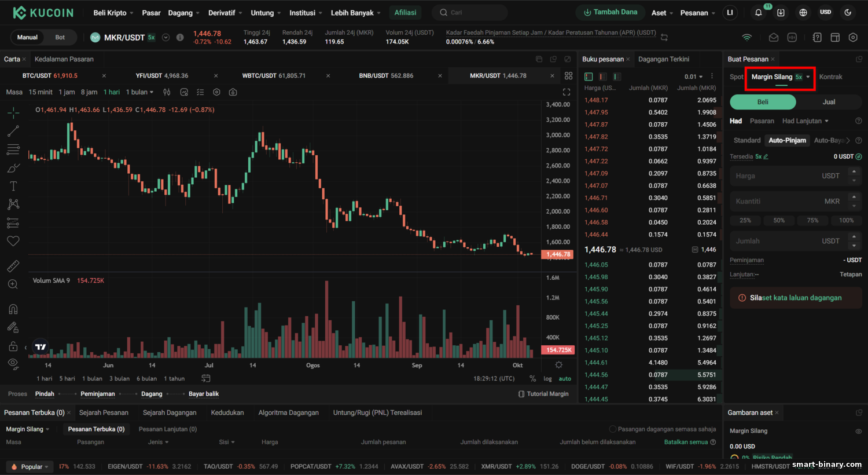This screenshot has width=868, height=475.
Task: Expand the Popular ticker dropdown
Action: point(30,466)
